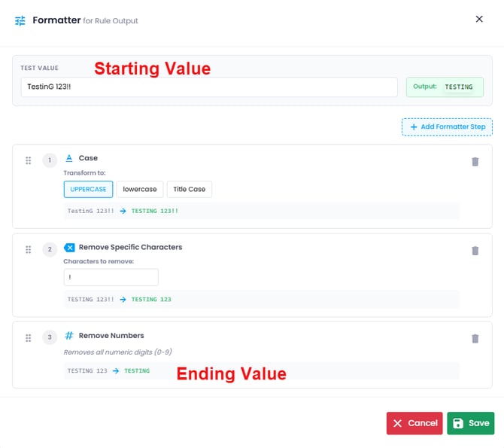The width and height of the screenshot is (504, 448).
Task: Delete the Remove Numbers step
Action: click(x=475, y=339)
